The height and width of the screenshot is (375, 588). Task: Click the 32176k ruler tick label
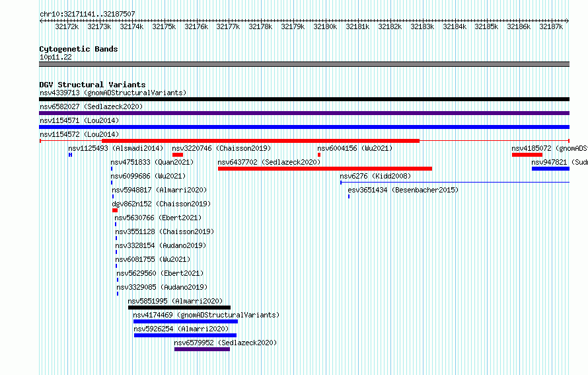pos(196,26)
